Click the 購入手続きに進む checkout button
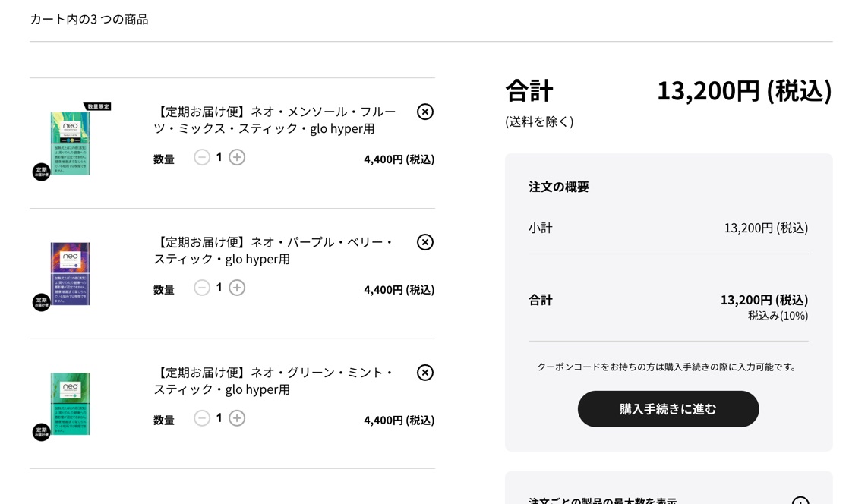Image resolution: width=849 pixels, height=504 pixels. [668, 409]
